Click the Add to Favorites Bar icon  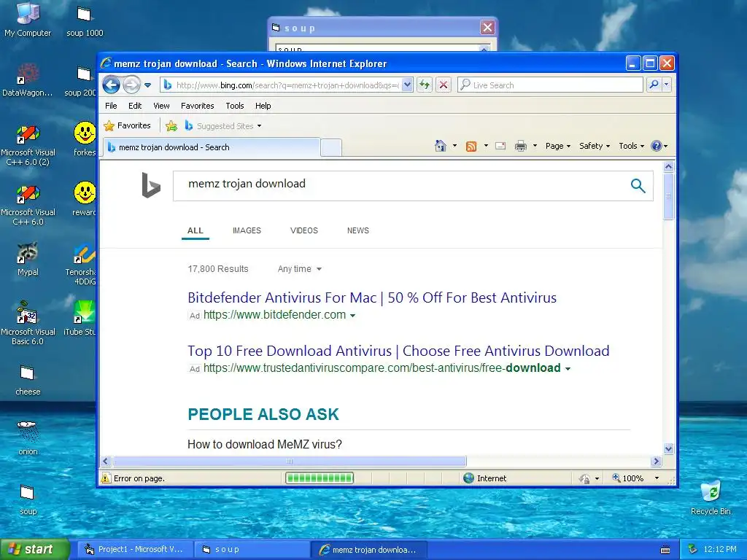tap(171, 125)
